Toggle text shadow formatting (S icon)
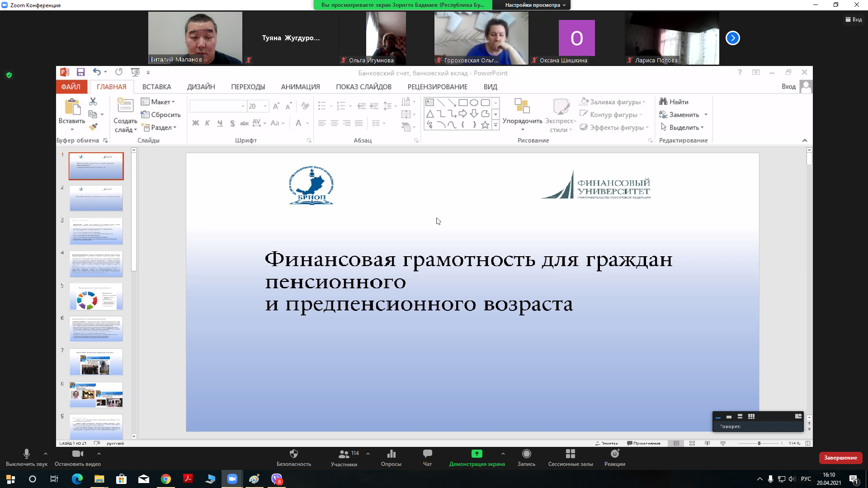 tap(232, 123)
